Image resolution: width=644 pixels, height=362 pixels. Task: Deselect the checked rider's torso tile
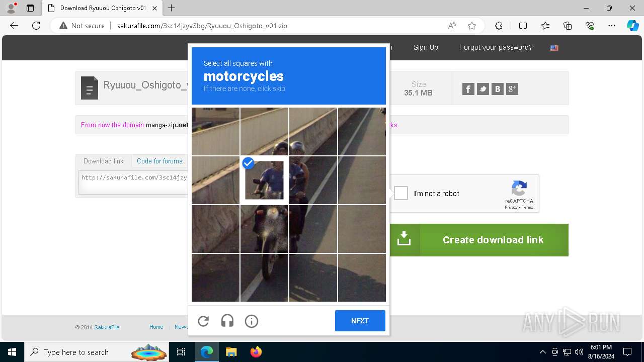(264, 180)
